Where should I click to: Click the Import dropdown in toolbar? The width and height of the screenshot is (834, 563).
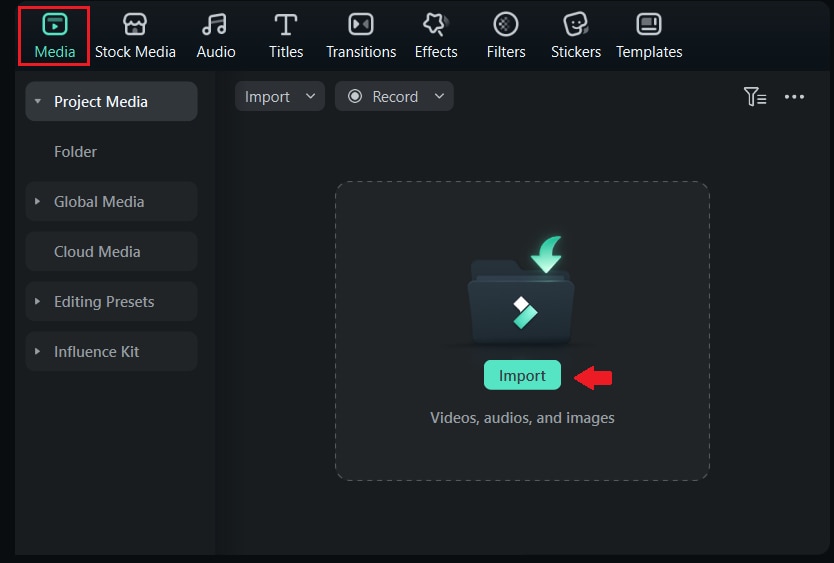(280, 96)
